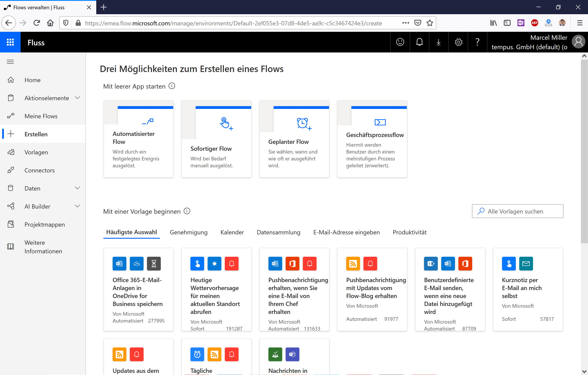This screenshot has height=375, width=588.
Task: Create a Geschäftsprozessflow card
Action: point(372,139)
